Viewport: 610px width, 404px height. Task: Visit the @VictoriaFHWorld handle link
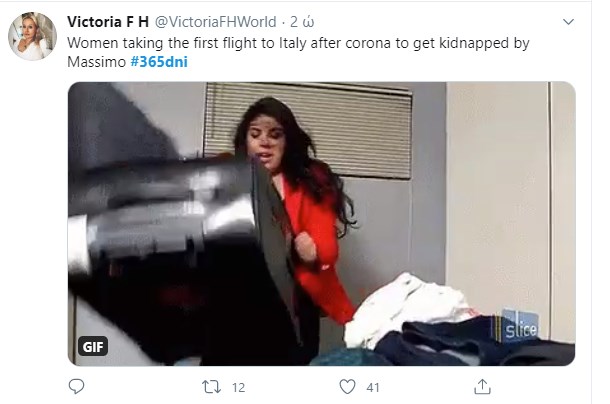tap(216, 22)
